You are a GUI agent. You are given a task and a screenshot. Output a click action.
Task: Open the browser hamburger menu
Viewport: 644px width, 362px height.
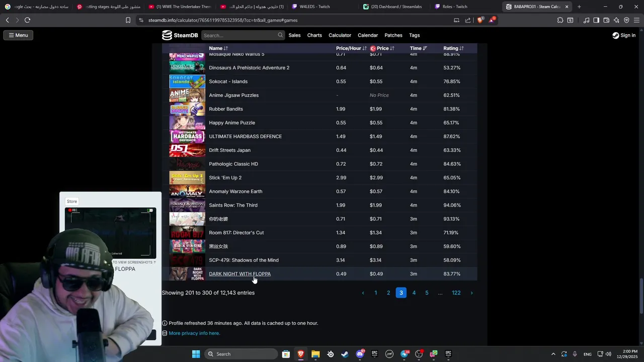coord(636,20)
